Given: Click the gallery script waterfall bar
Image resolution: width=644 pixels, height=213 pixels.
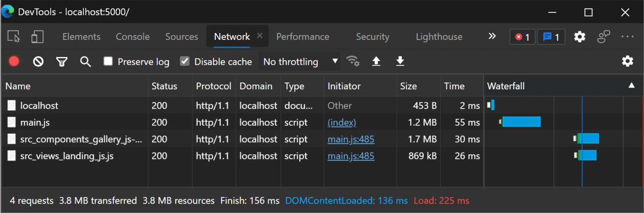Looking at the screenshot, I should pyautogui.click(x=588, y=138).
